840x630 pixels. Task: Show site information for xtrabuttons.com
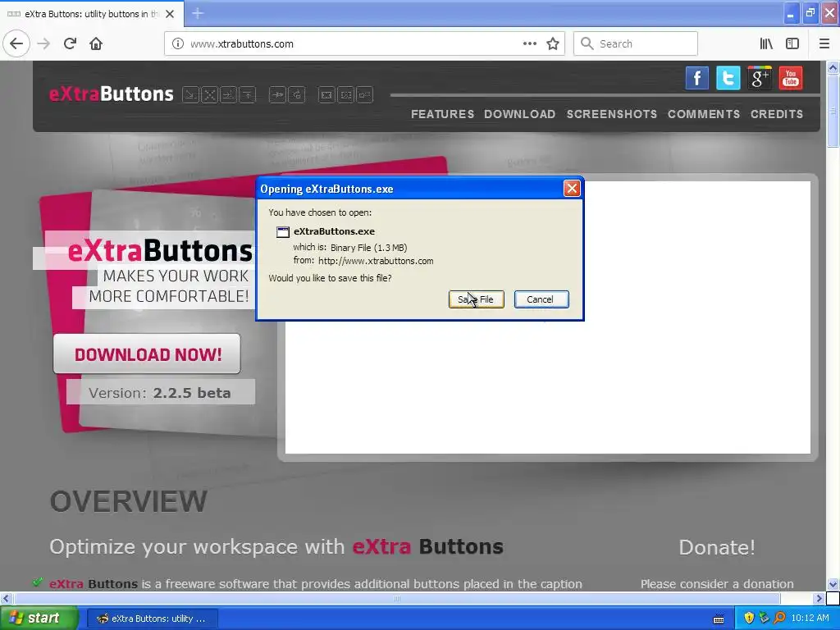coord(177,43)
